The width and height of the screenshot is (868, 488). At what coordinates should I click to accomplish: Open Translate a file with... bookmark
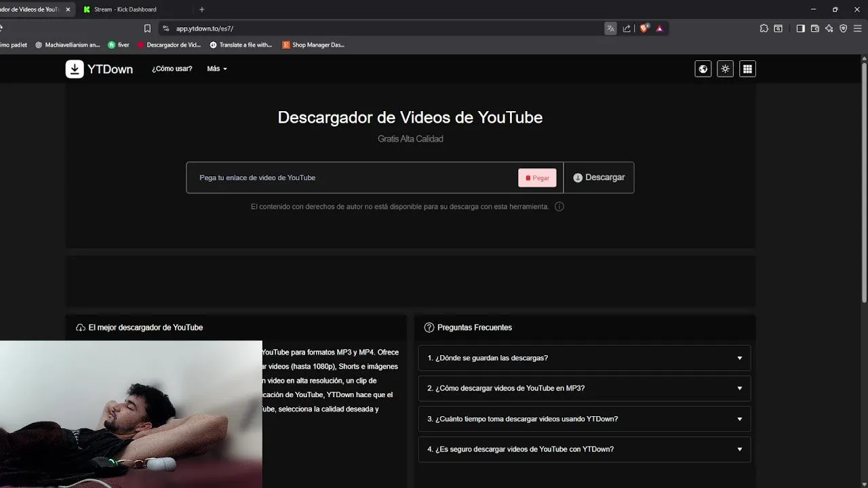click(241, 45)
